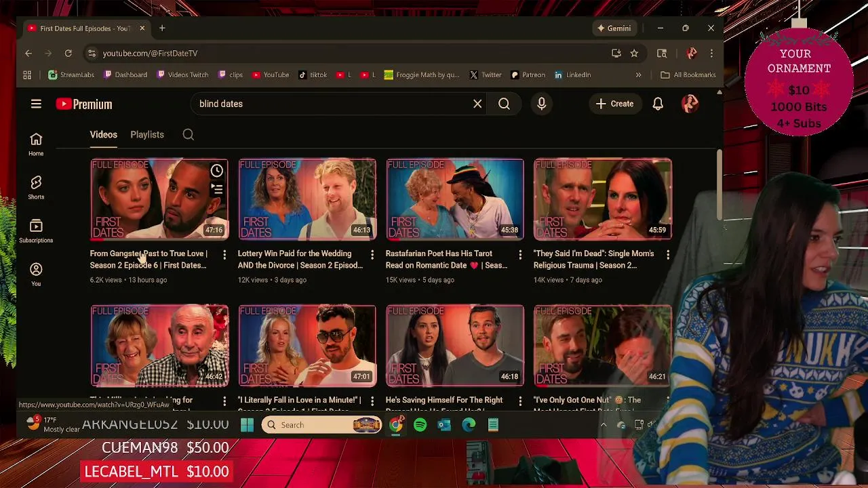
Task: Open options for 'From Gangster Past' video
Action: tap(224, 255)
